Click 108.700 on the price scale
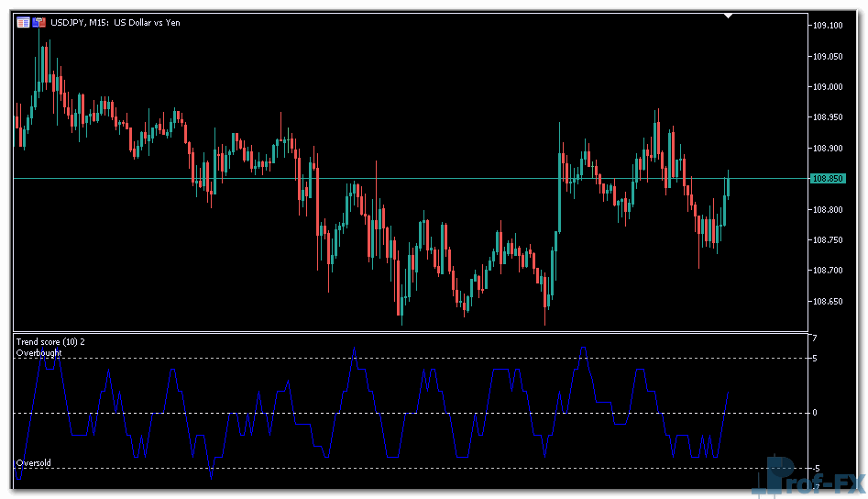The height and width of the screenshot is (499, 868). (x=828, y=271)
